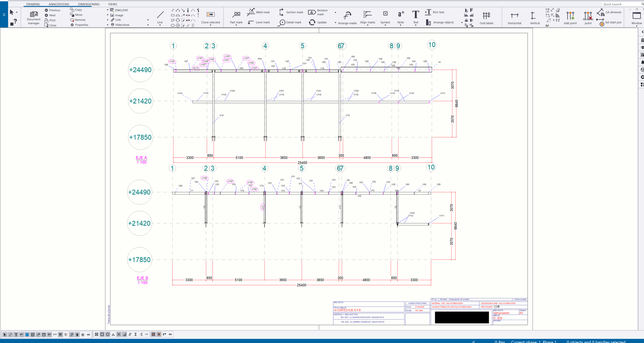This screenshot has width=644, height=343.
Task: Click the Print button
Action: coord(50,20)
